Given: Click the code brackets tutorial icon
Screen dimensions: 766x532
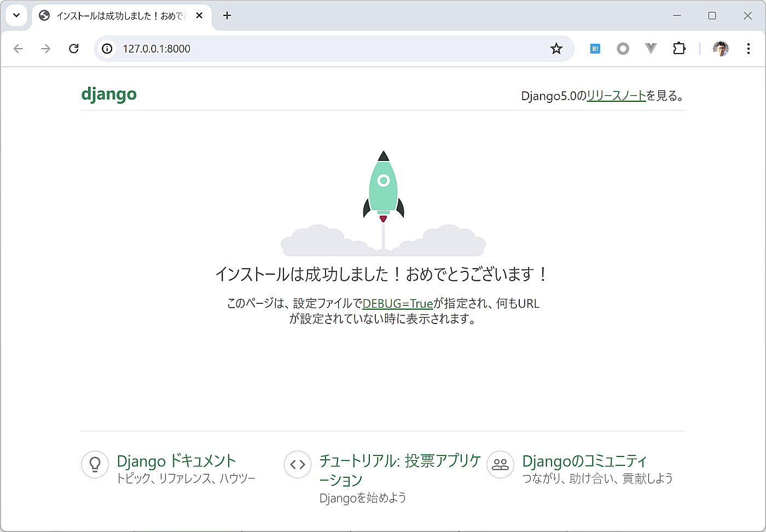Looking at the screenshot, I should click(298, 465).
